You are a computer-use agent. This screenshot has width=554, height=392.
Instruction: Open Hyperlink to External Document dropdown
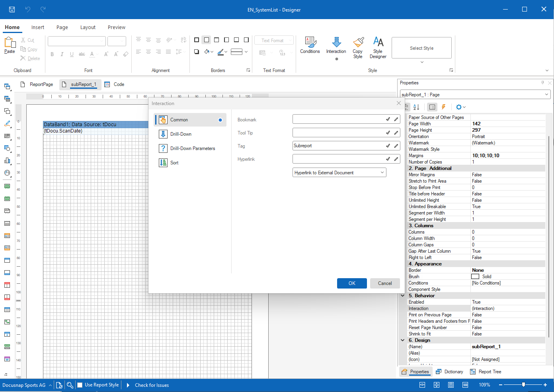(339, 173)
